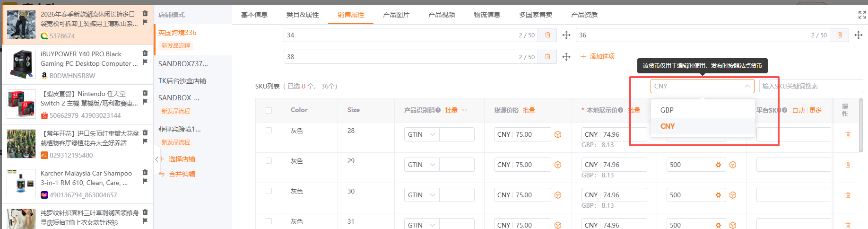Switch to 类目&属性 tab
The height and width of the screenshot is (229, 868).
pos(303,15)
